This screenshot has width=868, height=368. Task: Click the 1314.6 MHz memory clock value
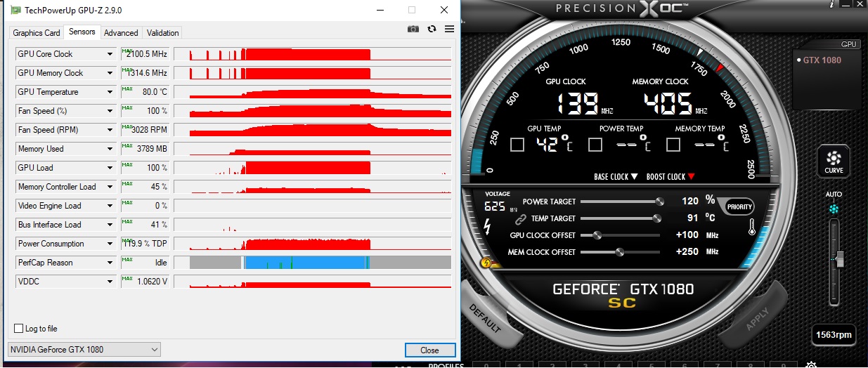(x=145, y=73)
